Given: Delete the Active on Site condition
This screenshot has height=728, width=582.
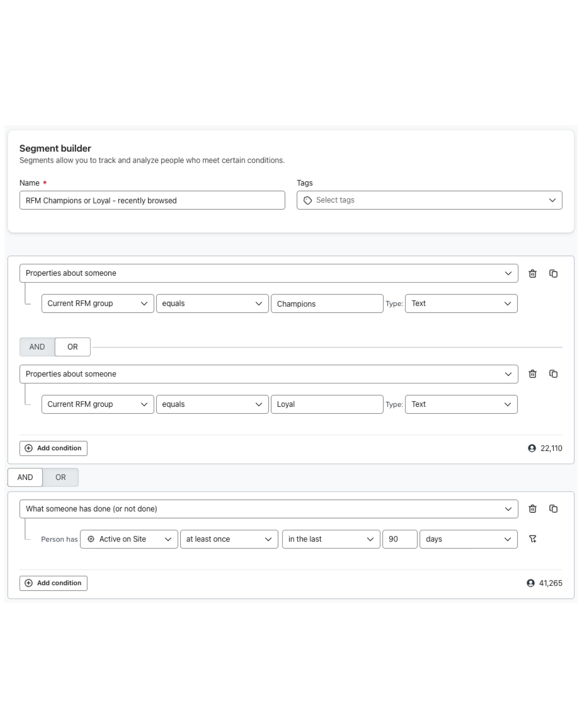Looking at the screenshot, I should coord(532,509).
